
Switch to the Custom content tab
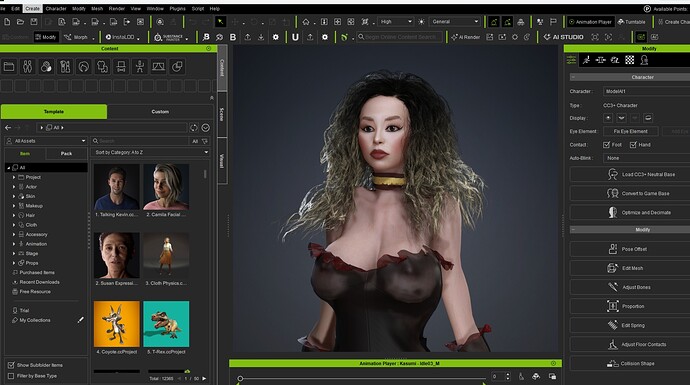[x=160, y=112]
